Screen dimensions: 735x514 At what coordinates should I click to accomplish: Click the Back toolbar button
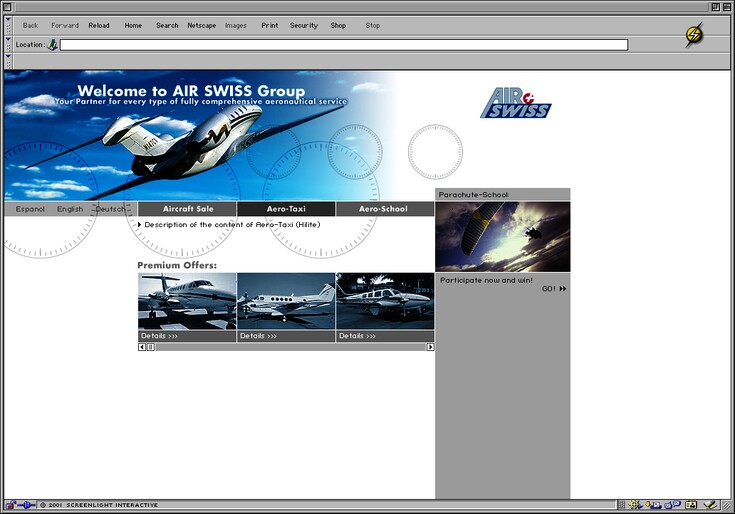coord(30,25)
